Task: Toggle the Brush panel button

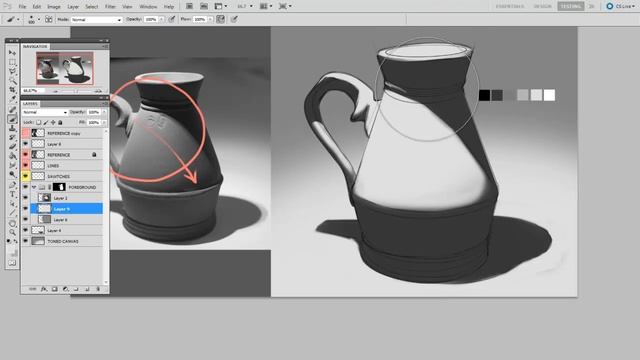Action: (x=49, y=19)
